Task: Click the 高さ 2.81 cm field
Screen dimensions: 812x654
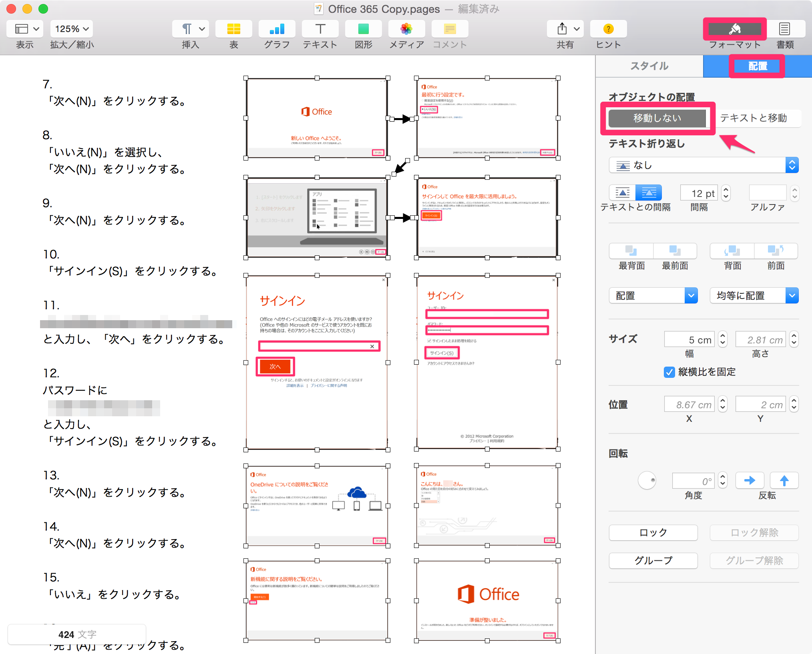Action: (x=761, y=340)
